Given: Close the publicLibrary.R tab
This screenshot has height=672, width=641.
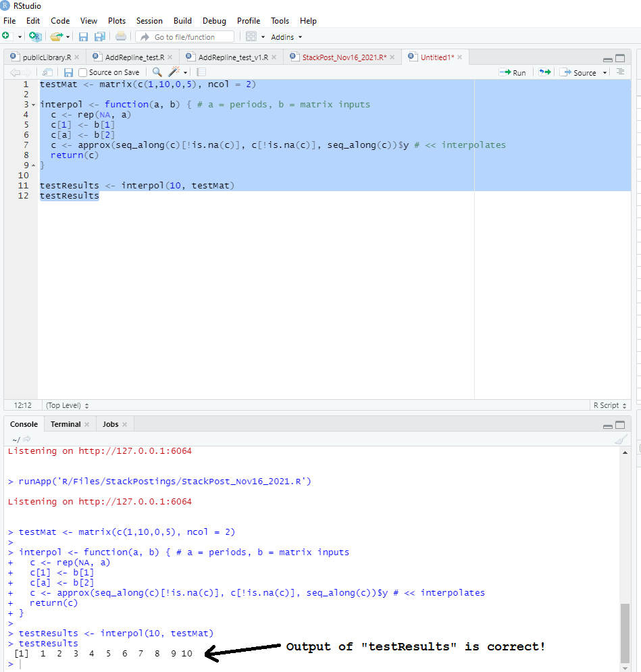Looking at the screenshot, I should 77,57.
